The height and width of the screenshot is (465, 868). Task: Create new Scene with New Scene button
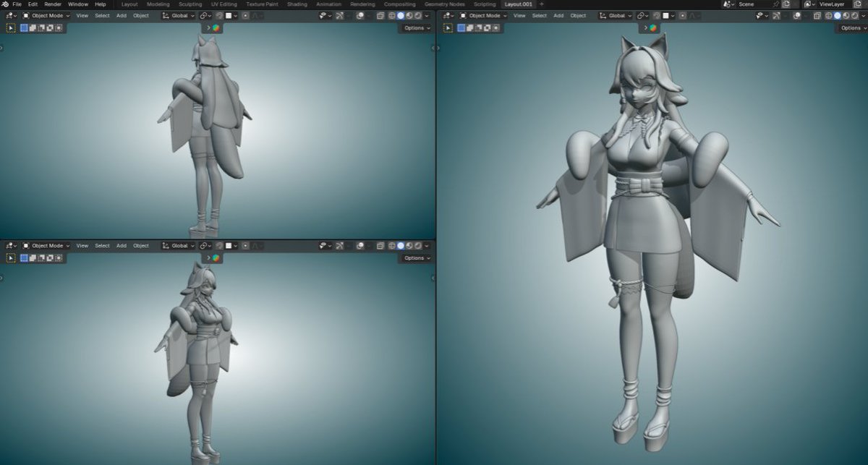786,4
